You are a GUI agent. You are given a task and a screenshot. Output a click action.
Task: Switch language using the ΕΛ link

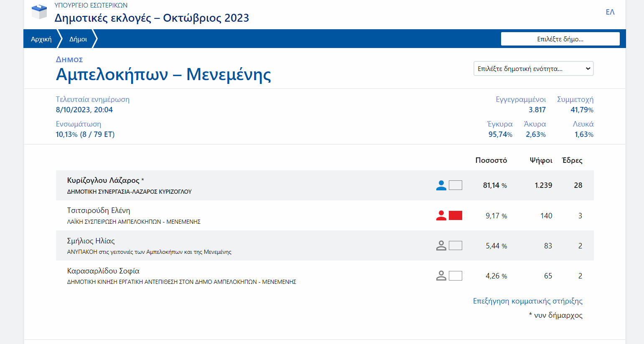(610, 12)
